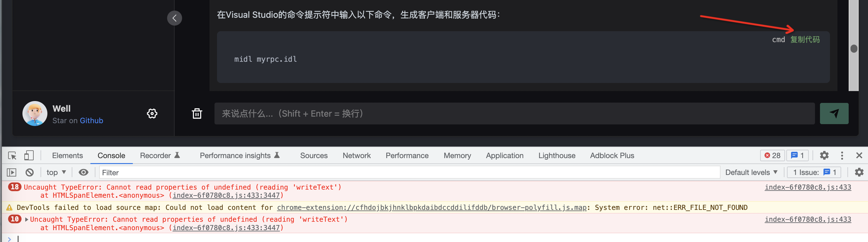Image resolution: width=868 pixels, height=242 pixels.
Task: Open the Memory tab
Action: tap(457, 155)
